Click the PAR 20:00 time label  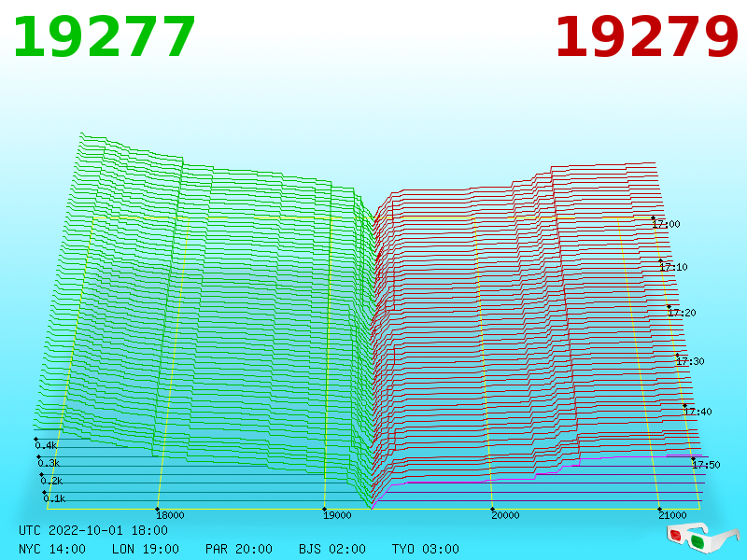[239, 549]
